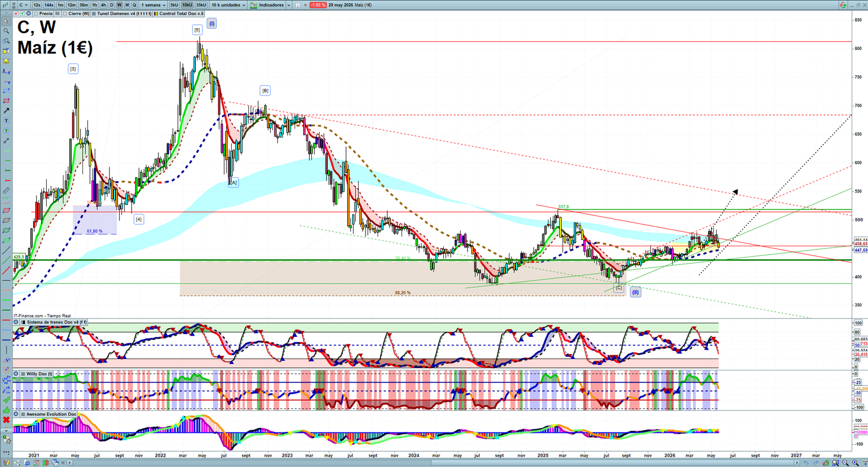This screenshot has height=467, width=868.
Task: Select the angle measurement tool
Action: tap(6, 360)
